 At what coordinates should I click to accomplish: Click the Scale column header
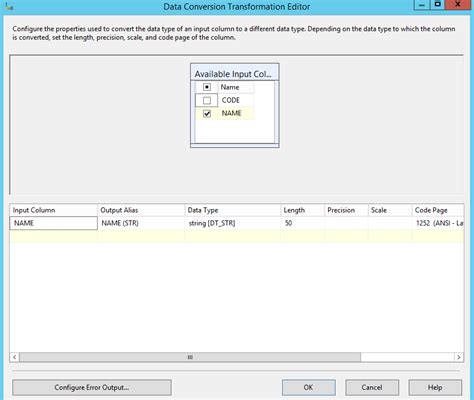point(390,210)
